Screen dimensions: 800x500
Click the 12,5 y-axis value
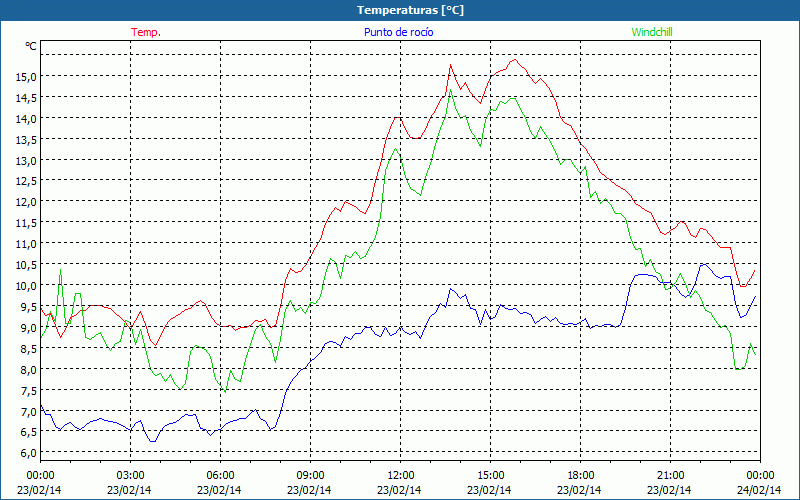click(x=26, y=181)
